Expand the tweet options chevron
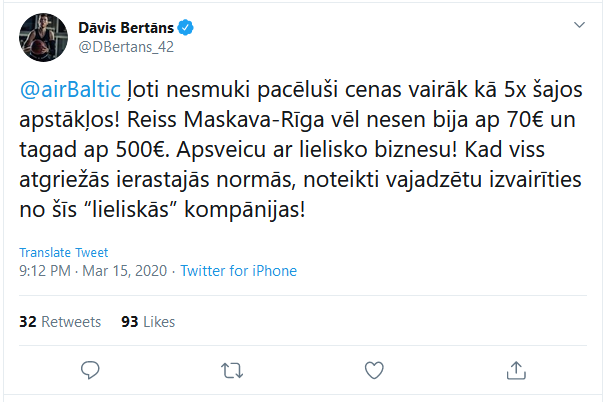Screen dimensions: 604x402 pyautogui.click(x=578, y=24)
